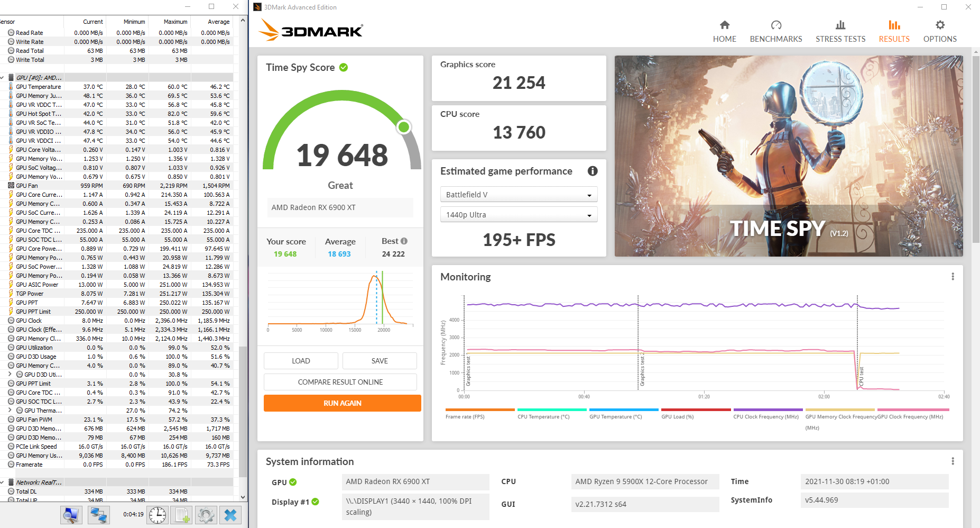Click the network computers icon in sensor toolbar

coord(98,515)
